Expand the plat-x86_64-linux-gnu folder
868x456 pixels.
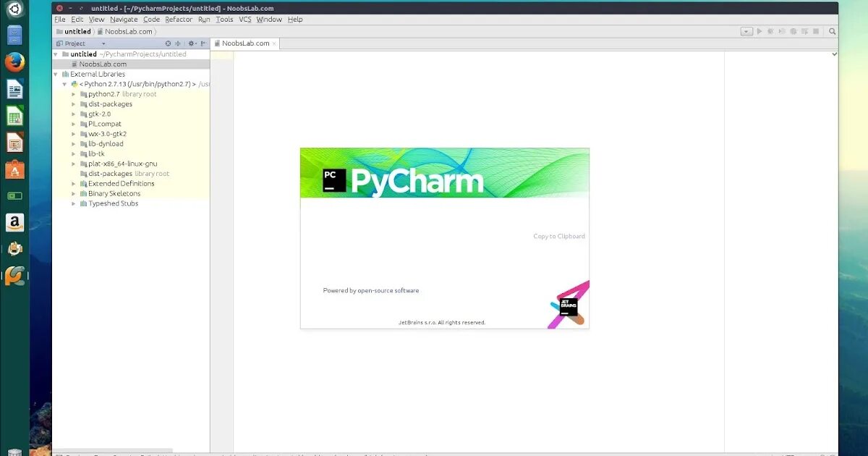click(x=74, y=164)
